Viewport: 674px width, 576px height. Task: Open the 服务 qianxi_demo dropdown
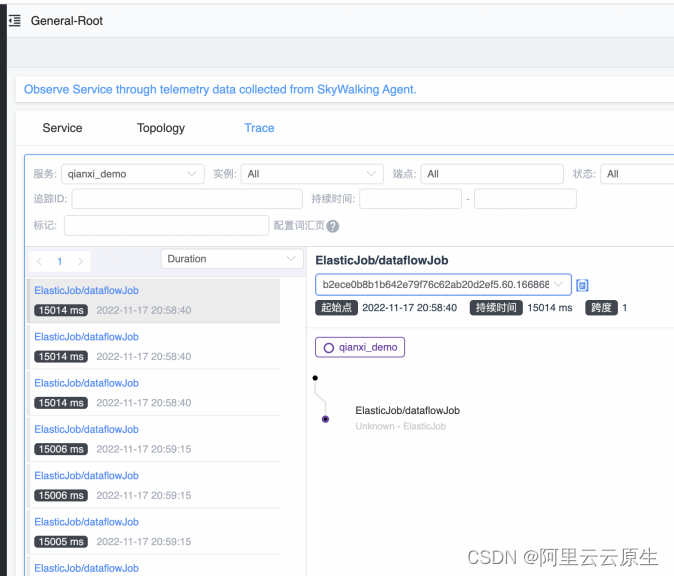click(133, 174)
